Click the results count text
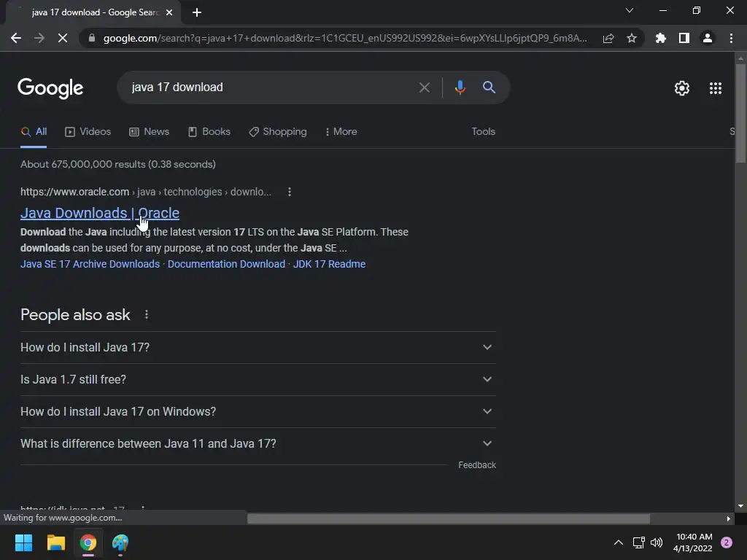This screenshot has height=560, width=747. (118, 164)
